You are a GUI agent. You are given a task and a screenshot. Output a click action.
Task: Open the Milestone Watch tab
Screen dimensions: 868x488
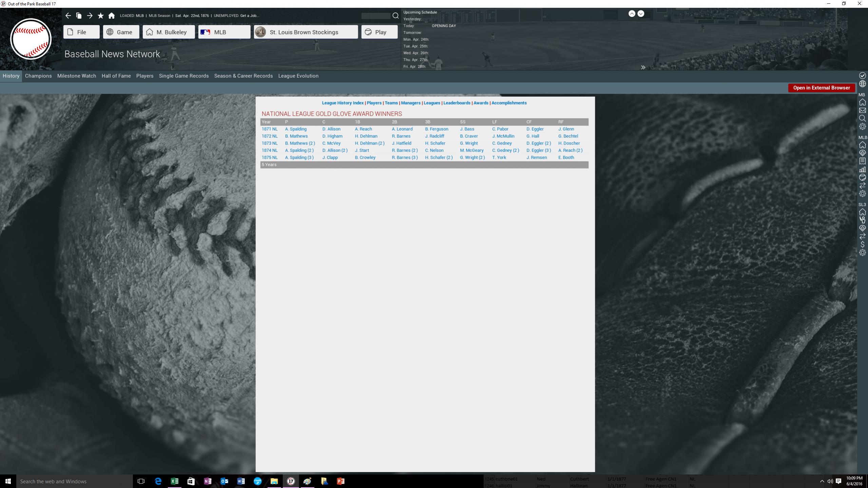pyautogui.click(x=77, y=76)
